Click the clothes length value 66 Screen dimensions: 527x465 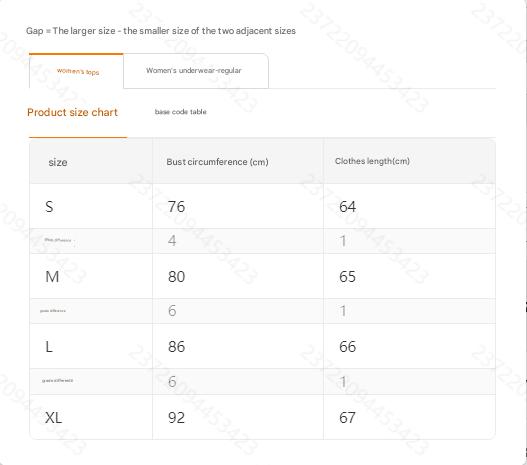348,346
